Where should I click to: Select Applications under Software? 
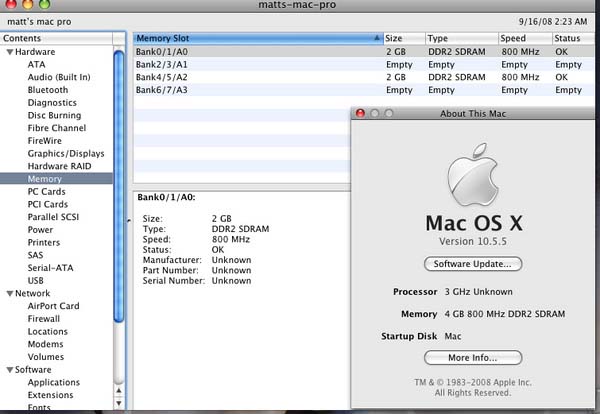54,382
